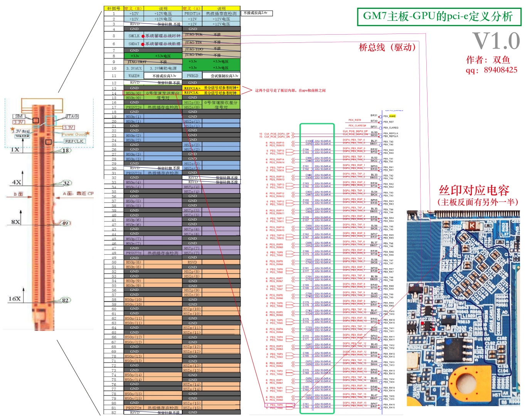530x420 pixels.
Task: Click the title 'GM7主板-GPU的pci-e定义分析'
Action: pyautogui.click(x=438, y=17)
